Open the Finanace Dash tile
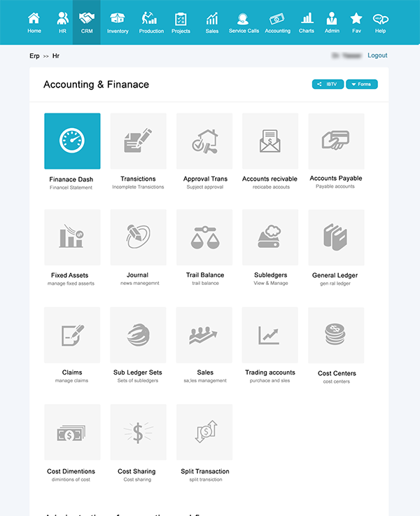Image resolution: width=420 pixels, height=516 pixels. tap(72, 141)
